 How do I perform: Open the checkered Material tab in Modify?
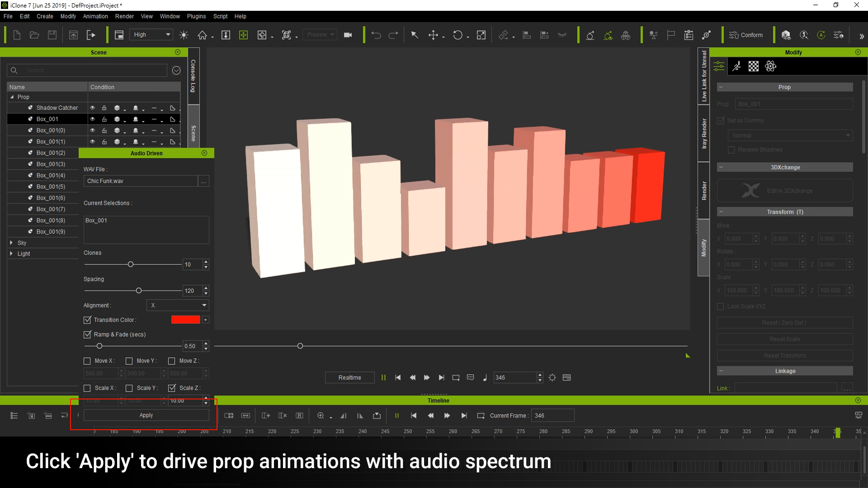pyautogui.click(x=754, y=66)
